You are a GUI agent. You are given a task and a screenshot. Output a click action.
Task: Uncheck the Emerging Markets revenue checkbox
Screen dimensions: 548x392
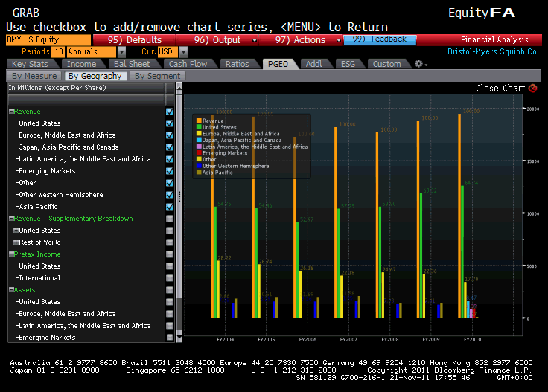[x=170, y=171]
